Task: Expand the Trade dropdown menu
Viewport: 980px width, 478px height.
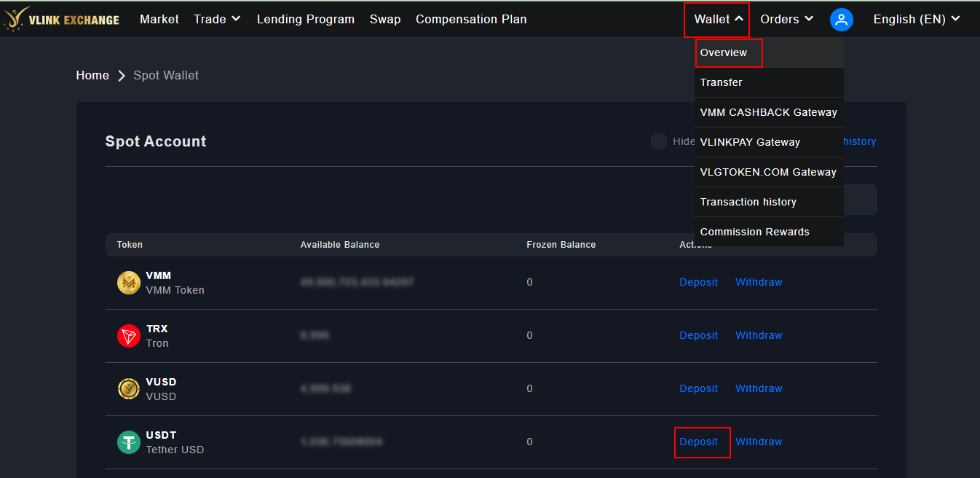Action: [217, 20]
